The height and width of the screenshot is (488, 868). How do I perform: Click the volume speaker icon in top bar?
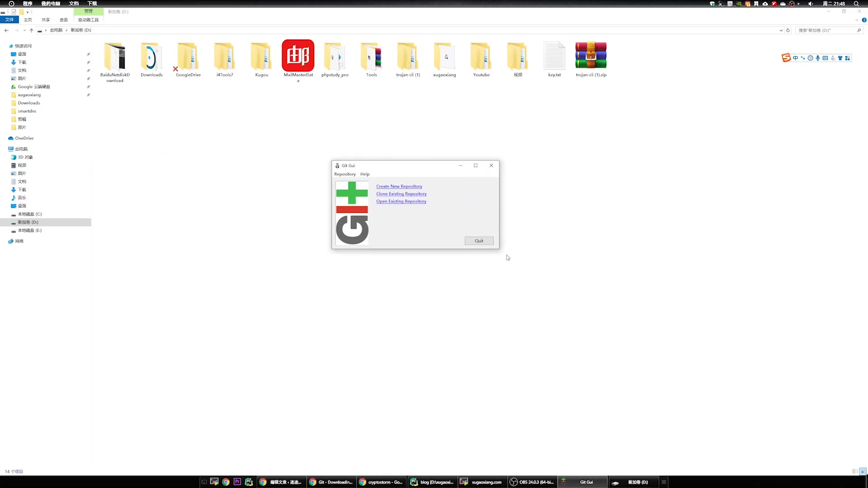pos(811,4)
